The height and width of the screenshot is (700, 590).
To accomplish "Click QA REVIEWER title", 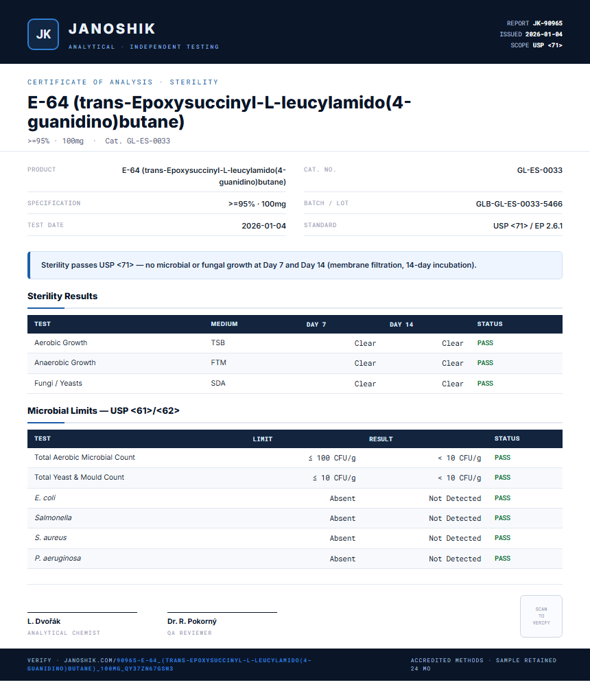I will 189,633.
